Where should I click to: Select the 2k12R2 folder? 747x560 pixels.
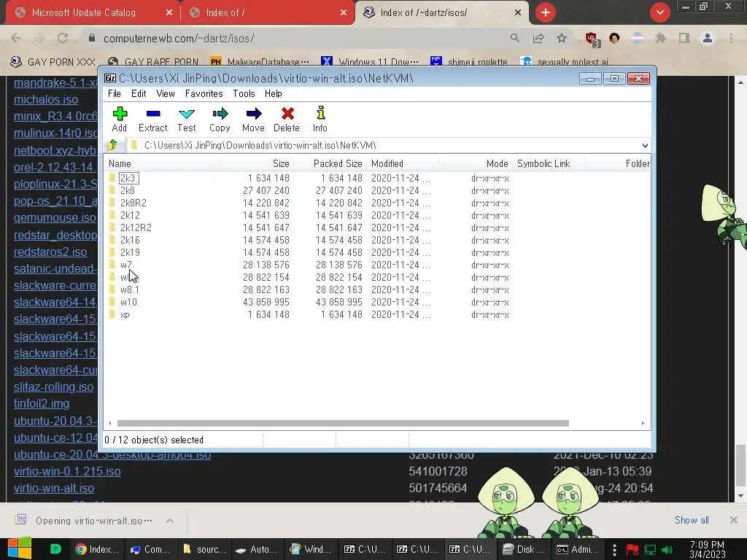point(135,227)
